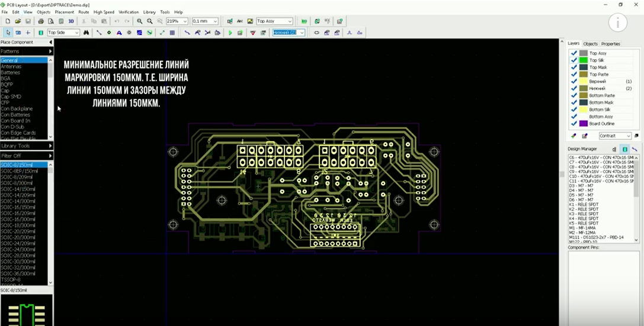Toggle the Top Paste layer visibility

[574, 74]
